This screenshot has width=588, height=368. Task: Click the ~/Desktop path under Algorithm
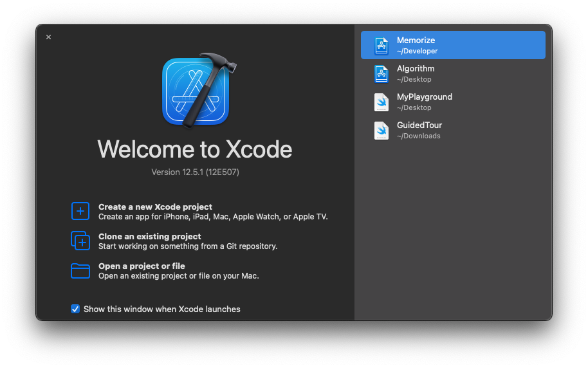[x=414, y=79]
